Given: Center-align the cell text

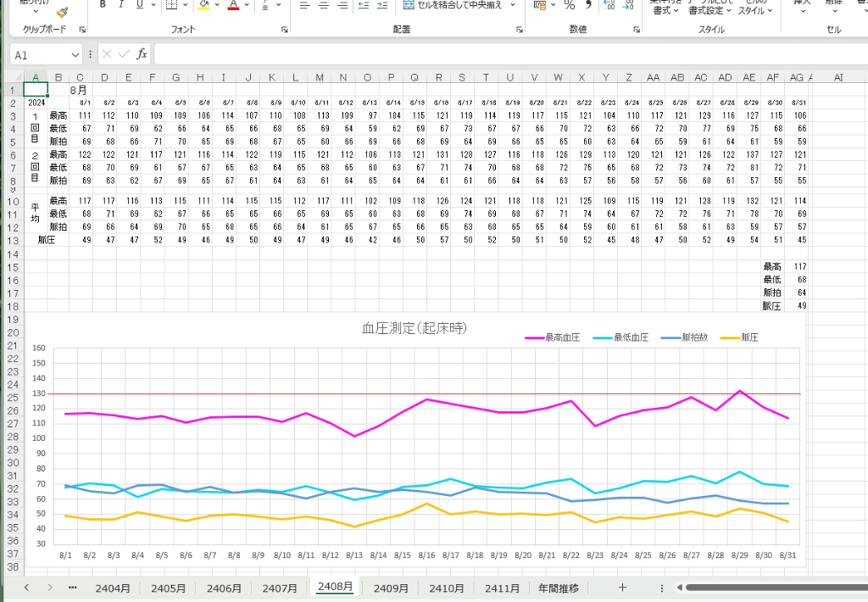Looking at the screenshot, I should (x=325, y=5).
